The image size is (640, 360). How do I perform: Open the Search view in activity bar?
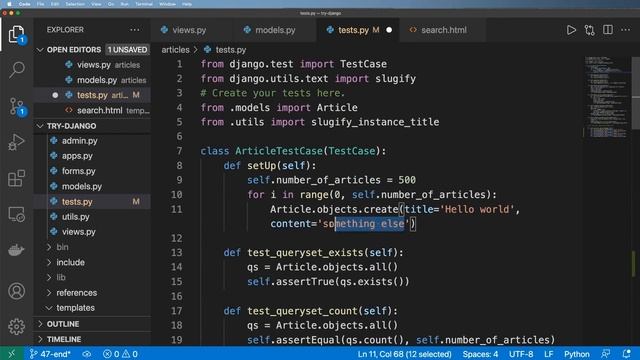[x=16, y=70]
